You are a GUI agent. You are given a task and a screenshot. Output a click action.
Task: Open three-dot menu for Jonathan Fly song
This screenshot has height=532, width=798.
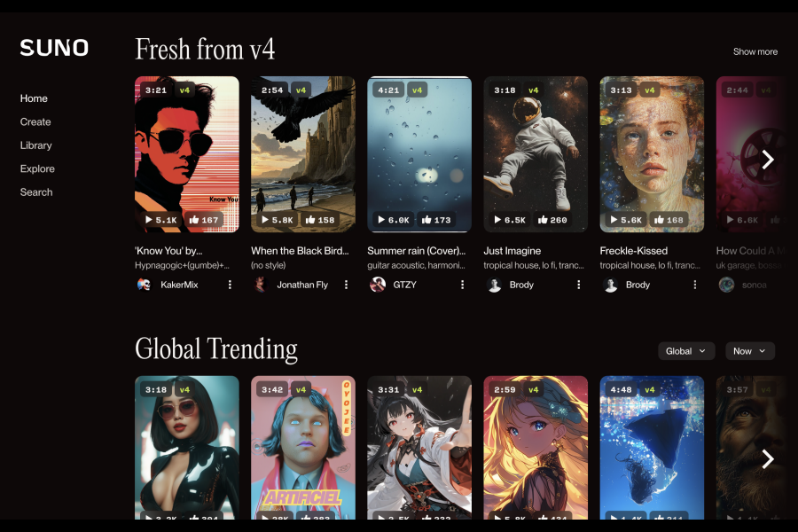[x=346, y=285]
